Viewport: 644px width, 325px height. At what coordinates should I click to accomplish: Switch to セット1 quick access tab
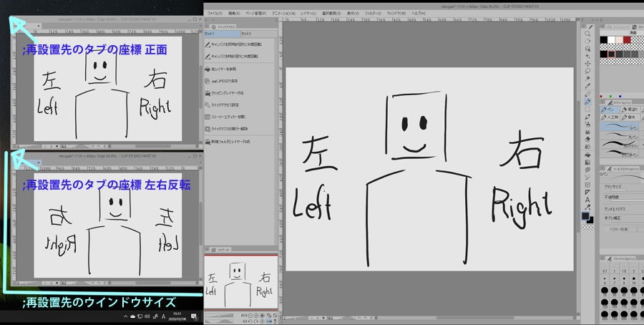222,34
